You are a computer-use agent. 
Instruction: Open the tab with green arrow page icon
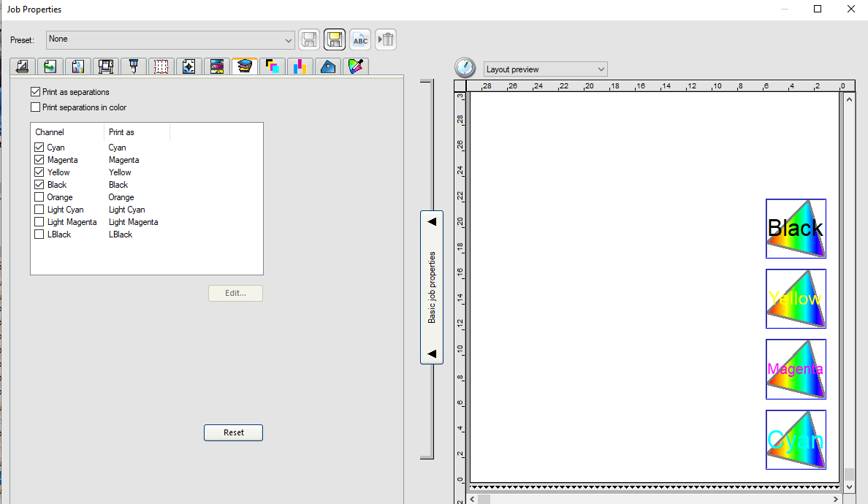(x=50, y=66)
